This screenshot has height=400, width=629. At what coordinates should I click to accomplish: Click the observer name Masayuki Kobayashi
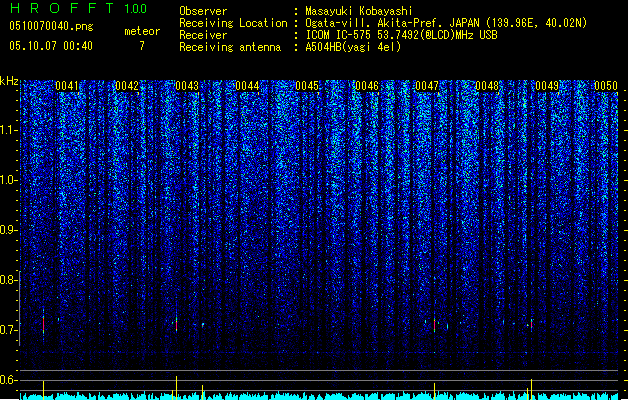click(359, 11)
